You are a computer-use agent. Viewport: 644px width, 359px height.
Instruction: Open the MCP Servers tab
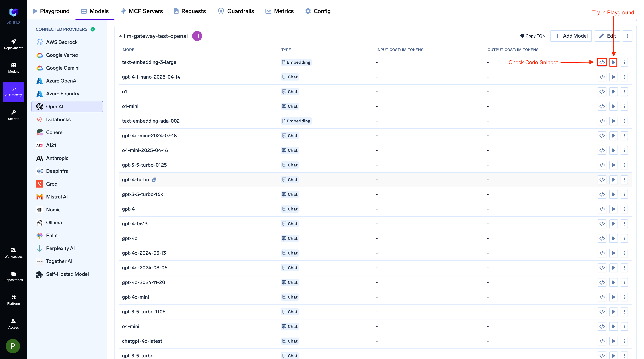142,11
